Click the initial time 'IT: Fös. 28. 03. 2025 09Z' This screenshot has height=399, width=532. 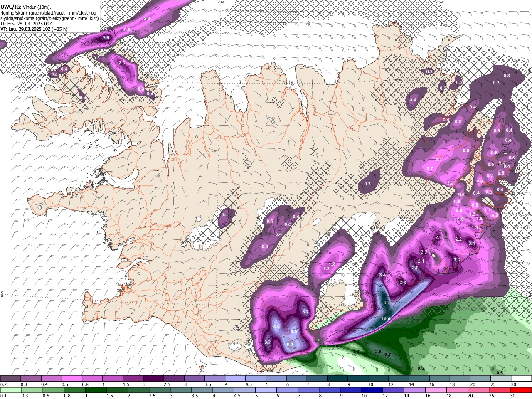tap(26, 24)
